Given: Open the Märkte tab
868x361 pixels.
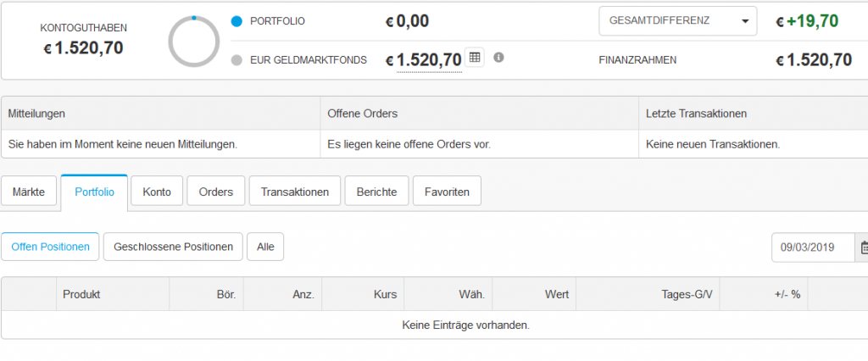Looking at the screenshot, I should [30, 192].
